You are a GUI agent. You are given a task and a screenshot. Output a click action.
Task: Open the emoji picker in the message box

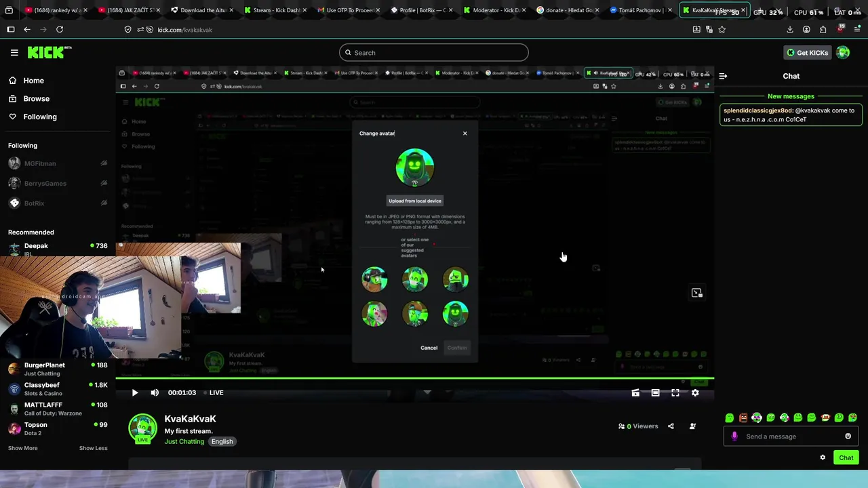pyautogui.click(x=848, y=436)
